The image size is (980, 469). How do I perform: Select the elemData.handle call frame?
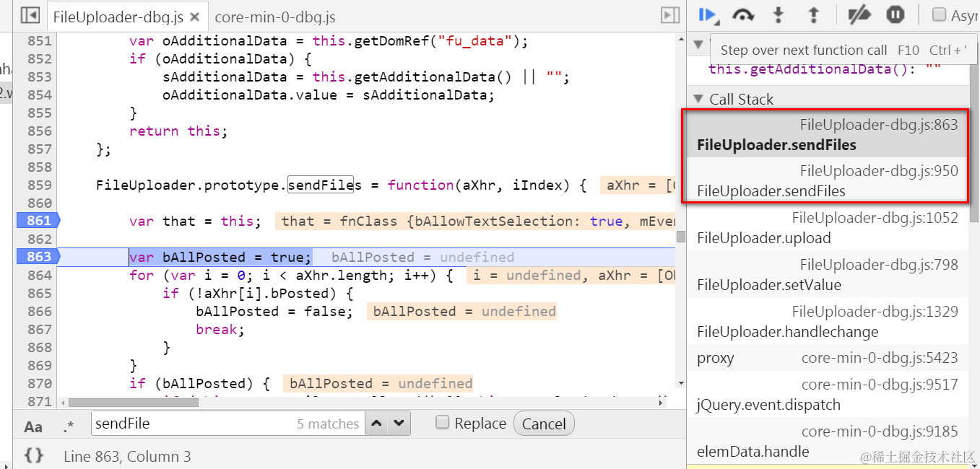pos(827,442)
